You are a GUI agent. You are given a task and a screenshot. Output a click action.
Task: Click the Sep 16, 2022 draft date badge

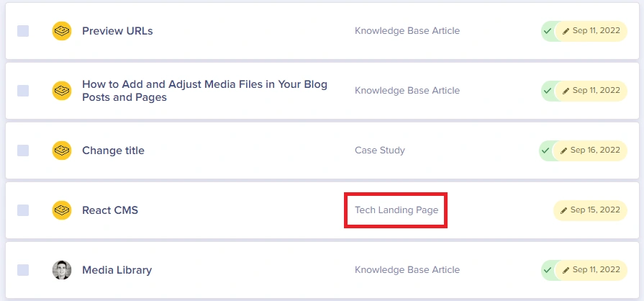[590, 150]
